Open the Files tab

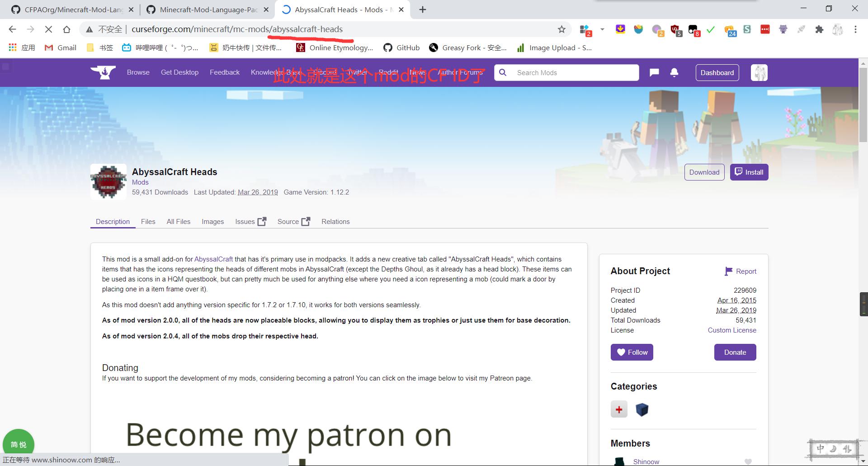148,222
